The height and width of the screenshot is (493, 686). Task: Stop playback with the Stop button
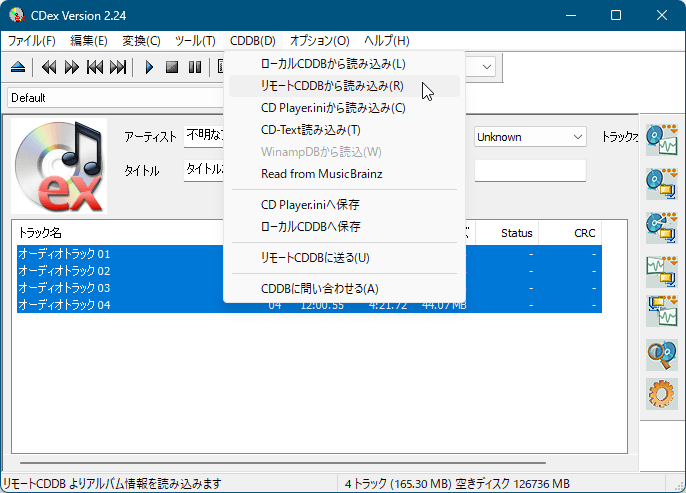[172, 67]
